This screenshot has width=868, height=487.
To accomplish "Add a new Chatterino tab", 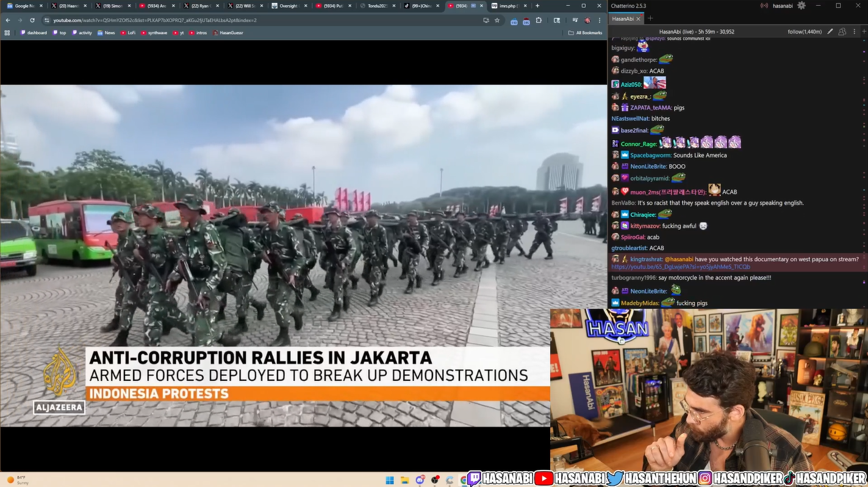I will [x=650, y=19].
